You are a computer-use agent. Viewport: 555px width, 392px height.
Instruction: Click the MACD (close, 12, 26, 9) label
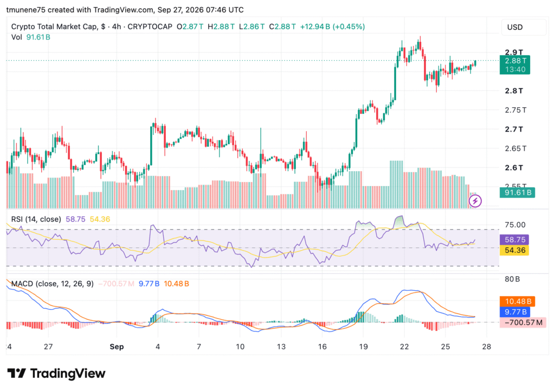(x=53, y=284)
